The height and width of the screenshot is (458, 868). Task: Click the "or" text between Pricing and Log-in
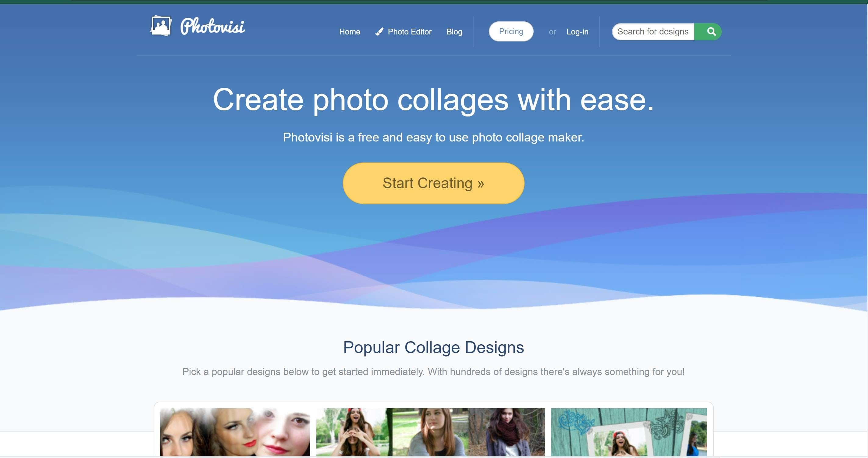point(552,32)
